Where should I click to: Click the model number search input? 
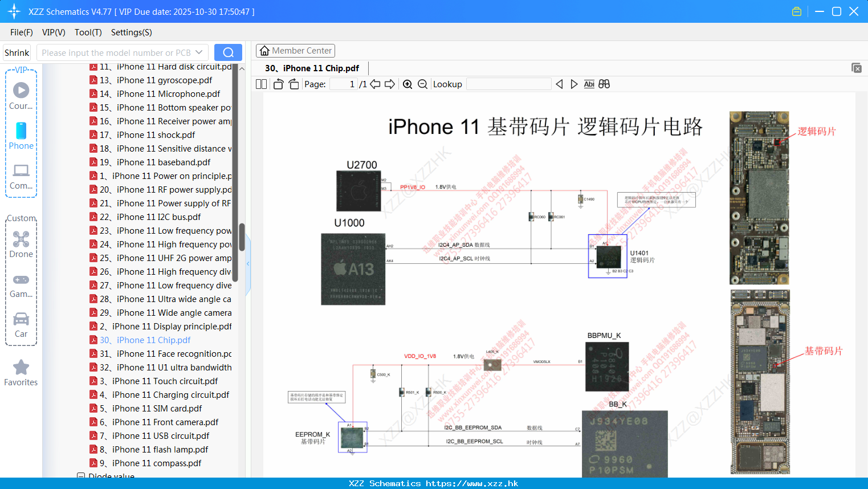(x=116, y=52)
